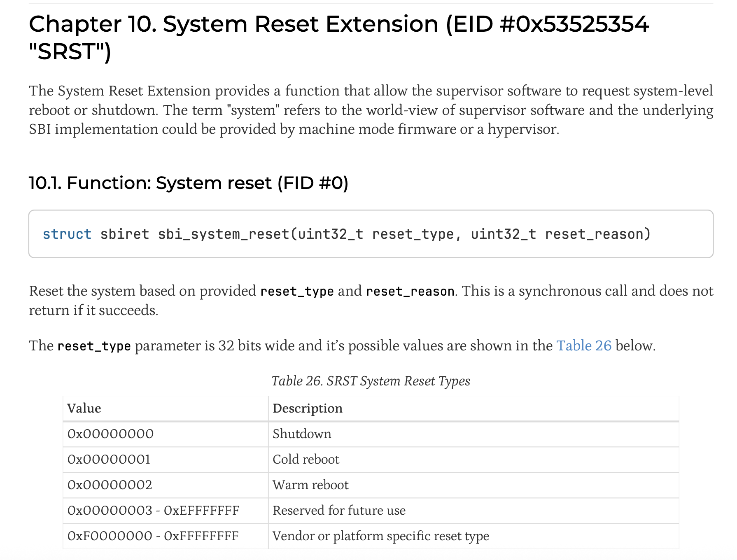Select the Warm reboot description cell

pyautogui.click(x=473, y=485)
